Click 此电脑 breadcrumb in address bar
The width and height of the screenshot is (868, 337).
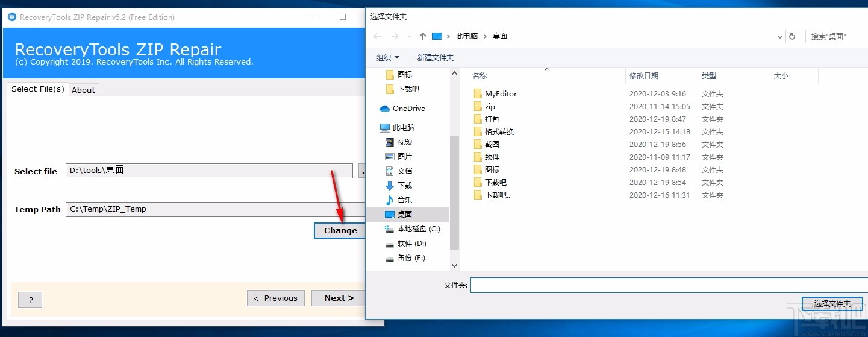[466, 36]
